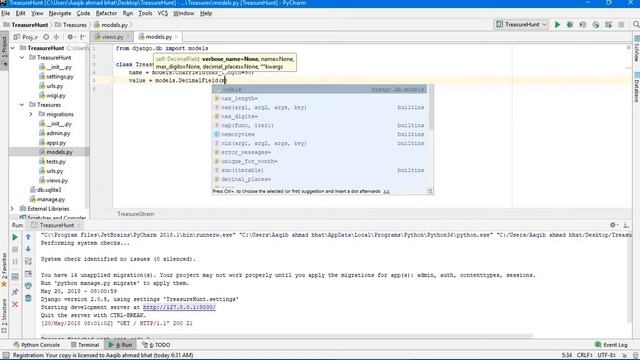Click the stop square in top toolbar
Screen dimensions: 640x360
(x=621, y=24)
